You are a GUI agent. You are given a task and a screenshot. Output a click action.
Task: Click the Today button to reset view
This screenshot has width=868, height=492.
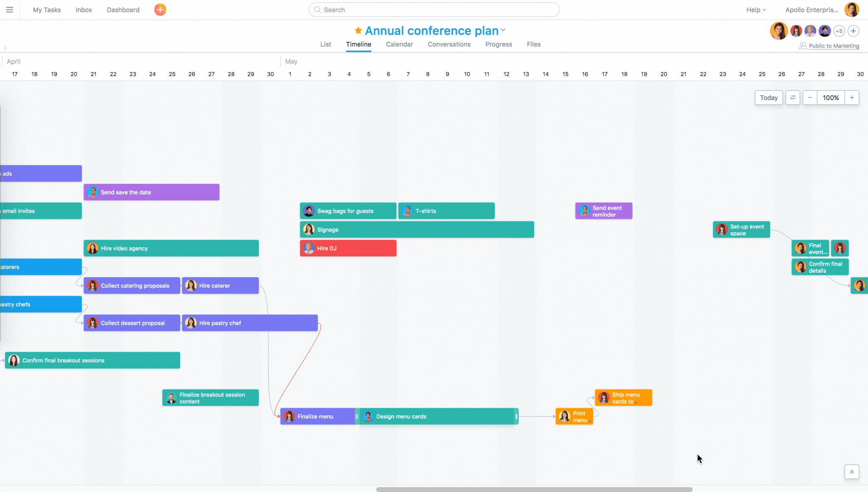tap(768, 97)
